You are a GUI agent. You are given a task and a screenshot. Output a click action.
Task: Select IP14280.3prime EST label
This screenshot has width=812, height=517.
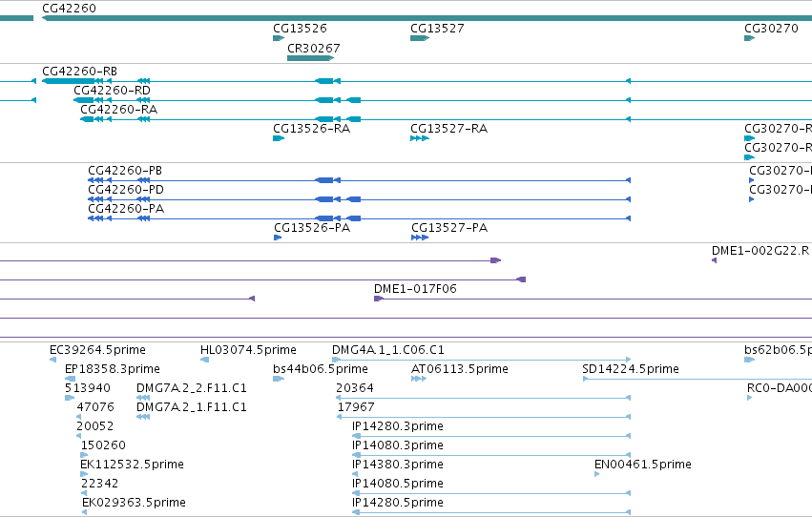[398, 427]
